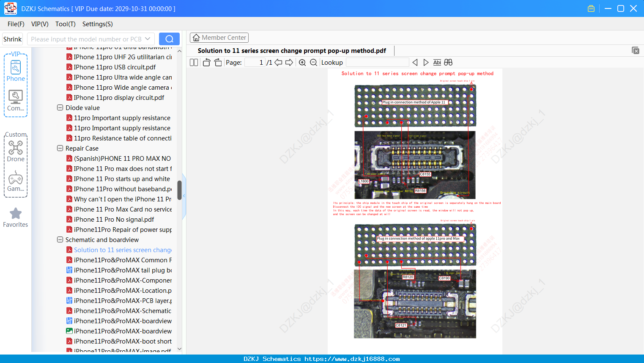Select the Solution to 11 series PDF tab

click(x=292, y=51)
